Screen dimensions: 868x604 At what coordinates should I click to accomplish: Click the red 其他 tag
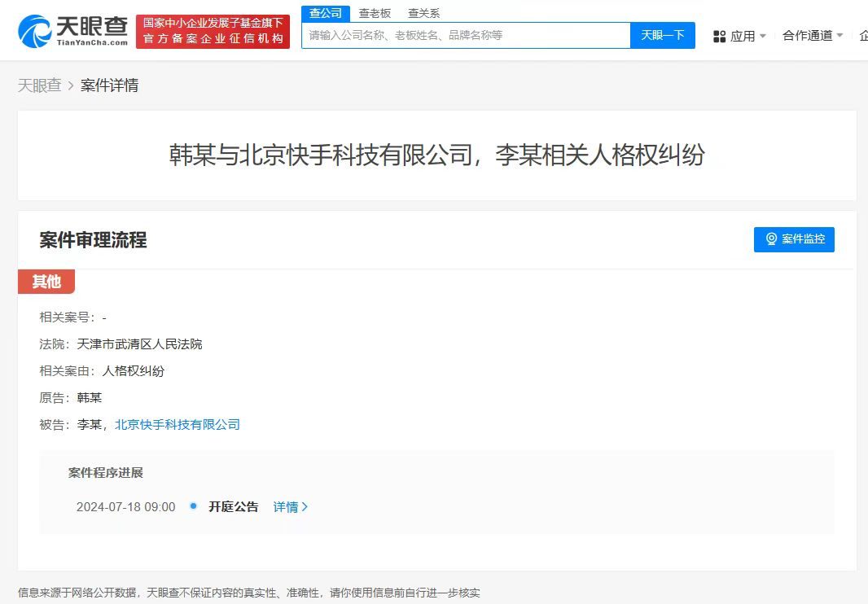point(46,281)
